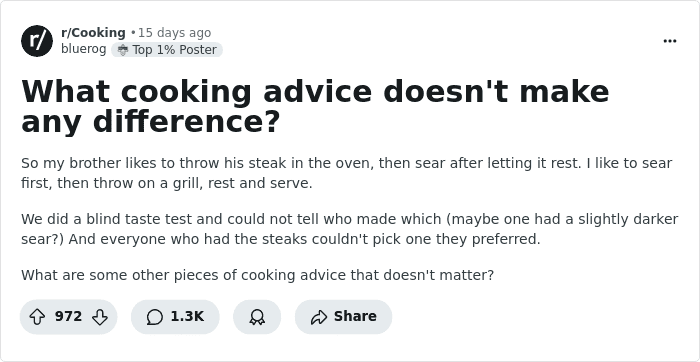The image size is (700, 362).
Task: Click the comment bubble icon
Action: tap(154, 317)
